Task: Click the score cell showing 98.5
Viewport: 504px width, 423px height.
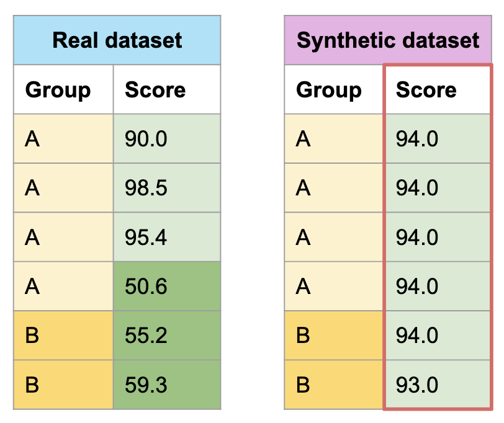Action: pyautogui.click(x=166, y=188)
